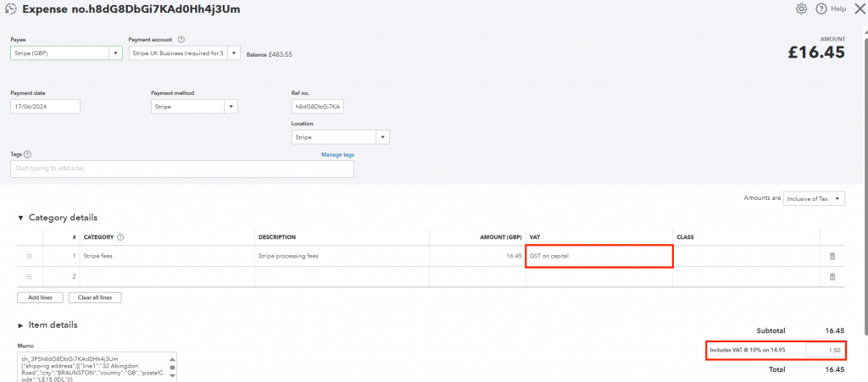This screenshot has height=382, width=868.
Task: Click the drag handle on line 1
Action: point(29,255)
